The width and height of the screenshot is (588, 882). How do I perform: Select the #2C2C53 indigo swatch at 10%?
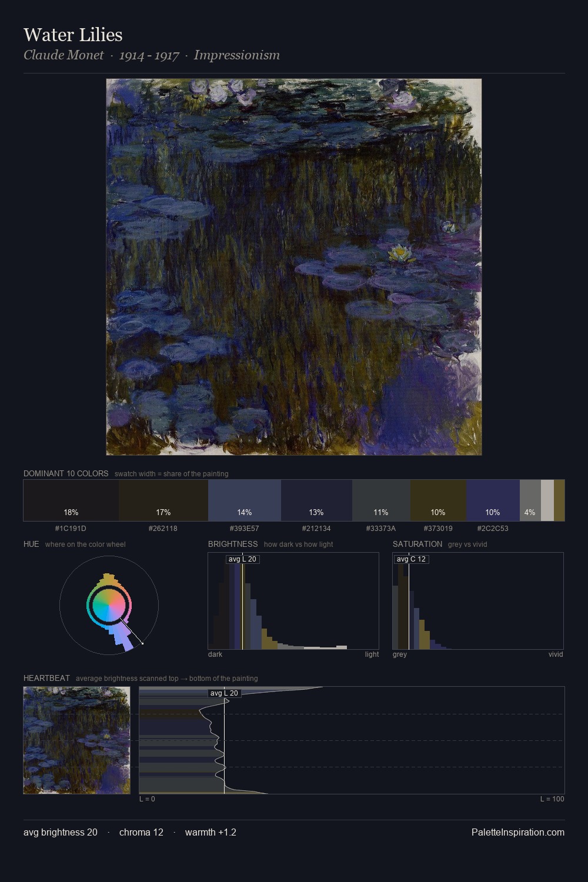[493, 500]
